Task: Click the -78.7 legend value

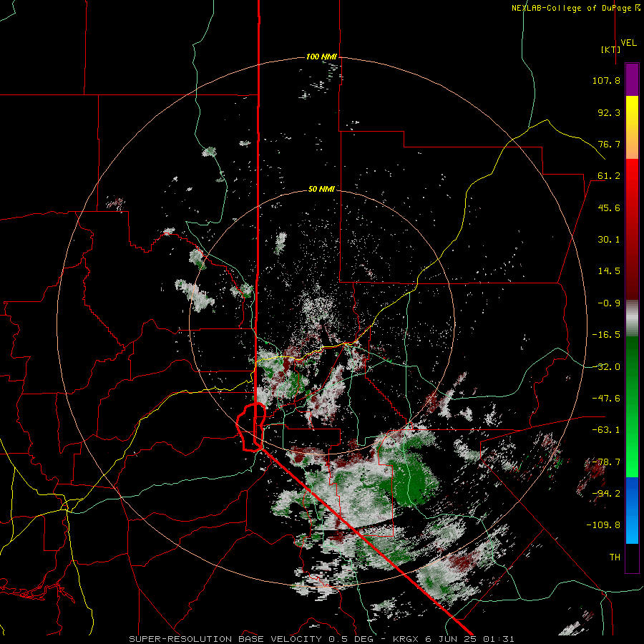Action: [606, 462]
